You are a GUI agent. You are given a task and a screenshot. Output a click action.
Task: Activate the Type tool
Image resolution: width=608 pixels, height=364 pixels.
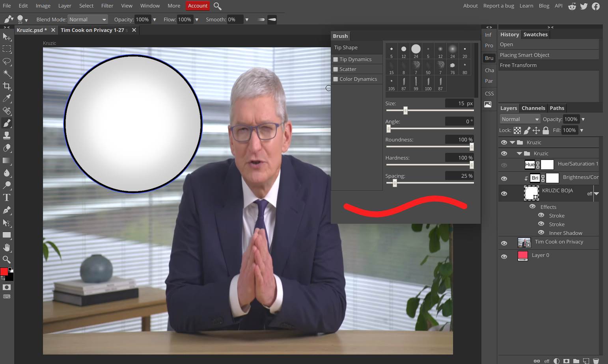[6, 197]
